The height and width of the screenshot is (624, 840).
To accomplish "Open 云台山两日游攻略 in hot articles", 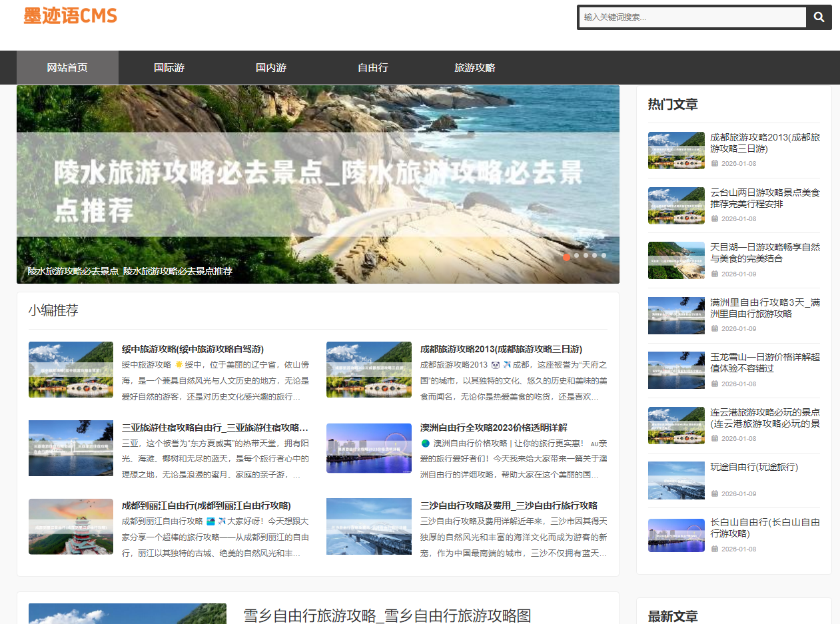I will [765, 198].
